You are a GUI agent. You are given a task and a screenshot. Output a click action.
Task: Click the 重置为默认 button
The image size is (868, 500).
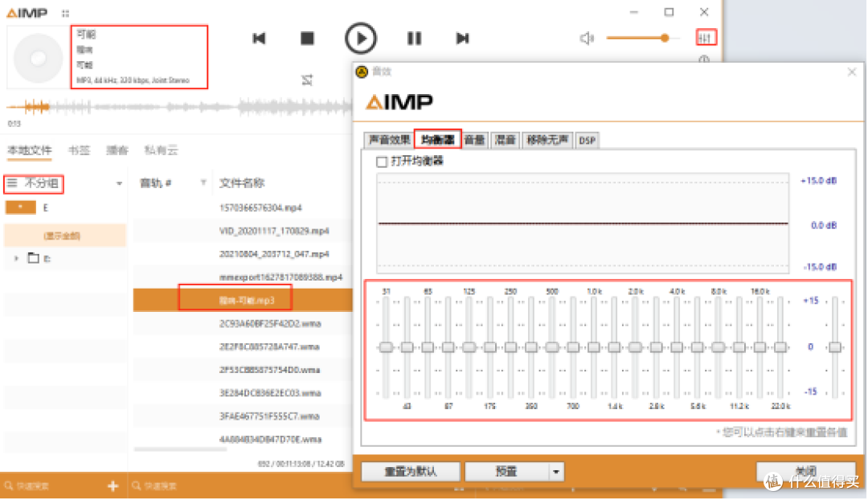411,472
